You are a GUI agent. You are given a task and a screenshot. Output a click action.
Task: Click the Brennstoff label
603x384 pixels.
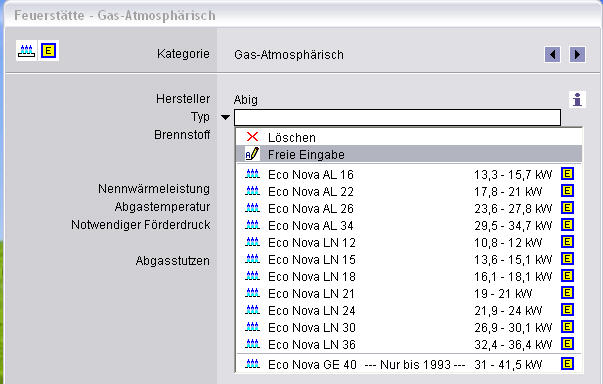click(x=182, y=135)
